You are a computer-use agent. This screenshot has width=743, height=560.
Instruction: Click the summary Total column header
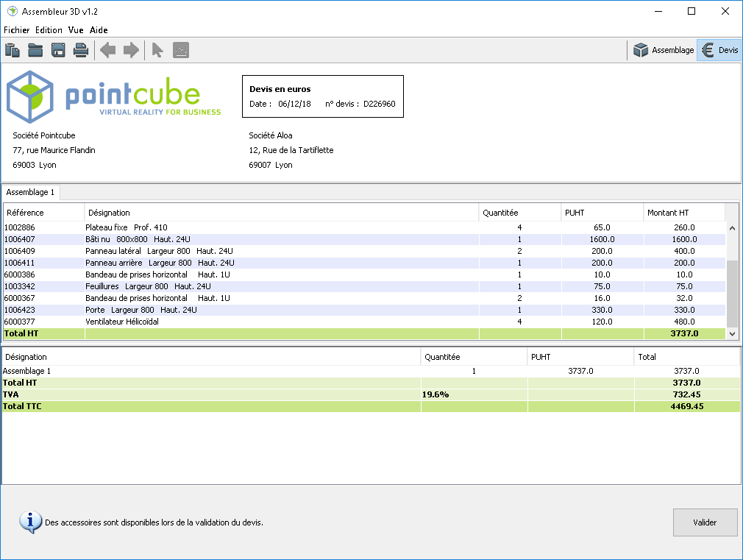click(x=686, y=357)
